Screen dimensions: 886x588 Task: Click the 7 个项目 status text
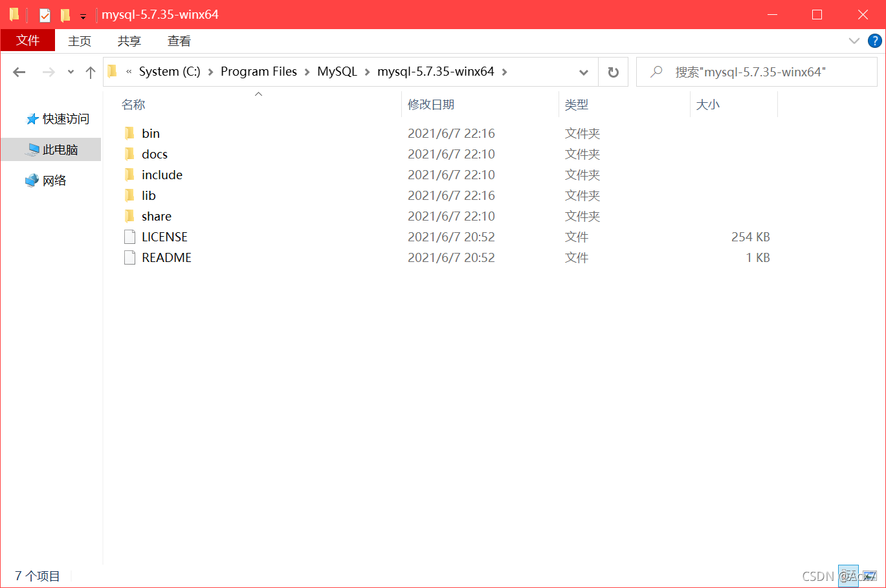point(38,576)
